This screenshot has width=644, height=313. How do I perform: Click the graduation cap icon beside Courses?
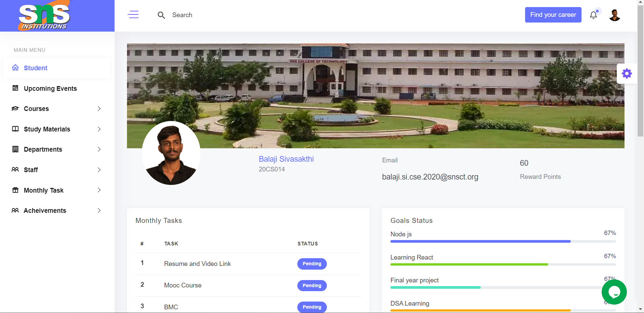click(15, 108)
